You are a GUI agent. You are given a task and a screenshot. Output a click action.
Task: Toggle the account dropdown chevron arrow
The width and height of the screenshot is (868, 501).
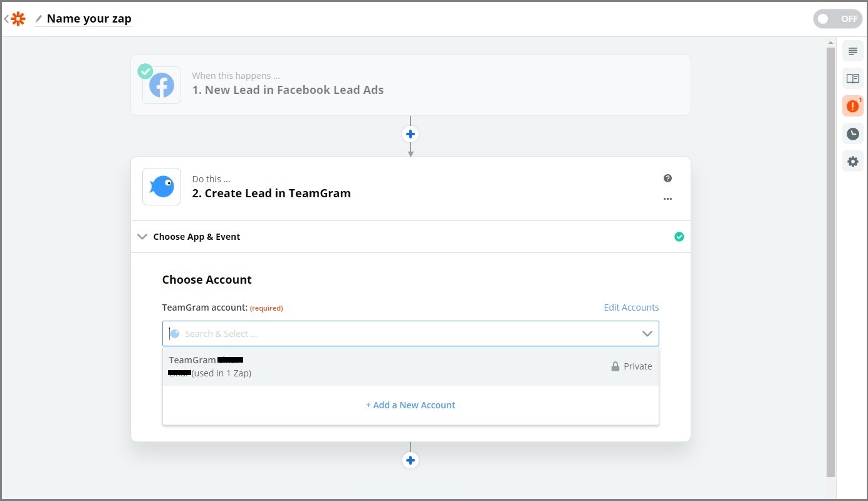tap(647, 334)
